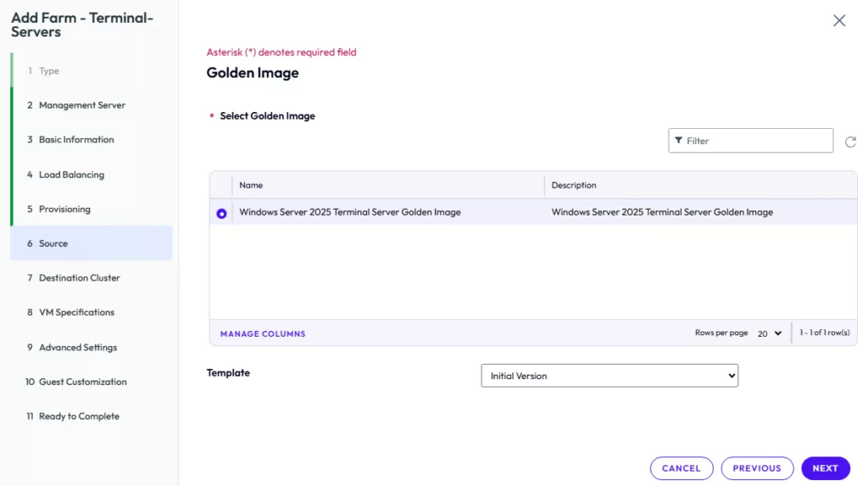Open the Provisioning step

[64, 209]
